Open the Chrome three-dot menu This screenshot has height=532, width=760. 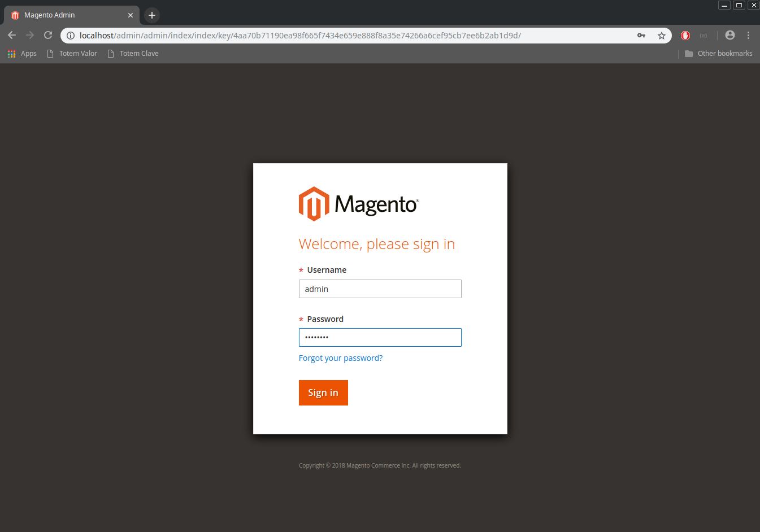pyautogui.click(x=748, y=36)
